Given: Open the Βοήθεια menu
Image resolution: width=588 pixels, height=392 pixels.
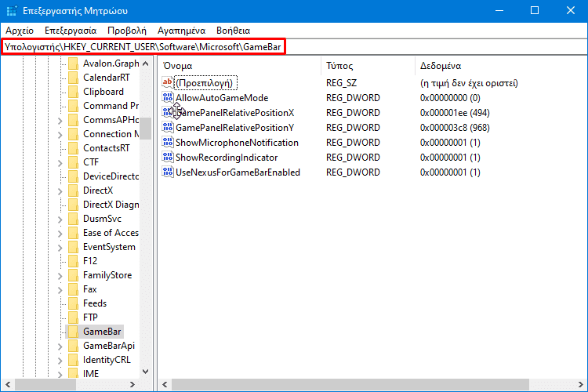Looking at the screenshot, I should pos(234,31).
